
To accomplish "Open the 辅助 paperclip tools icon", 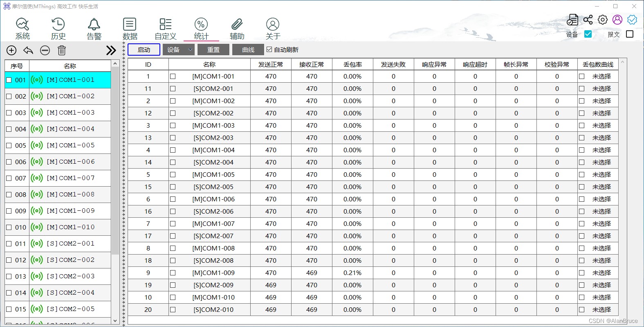I will 237,29.
